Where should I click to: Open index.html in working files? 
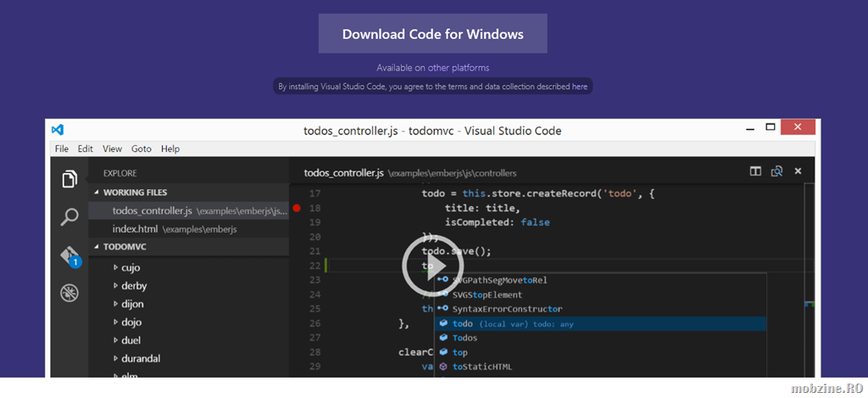click(x=136, y=229)
